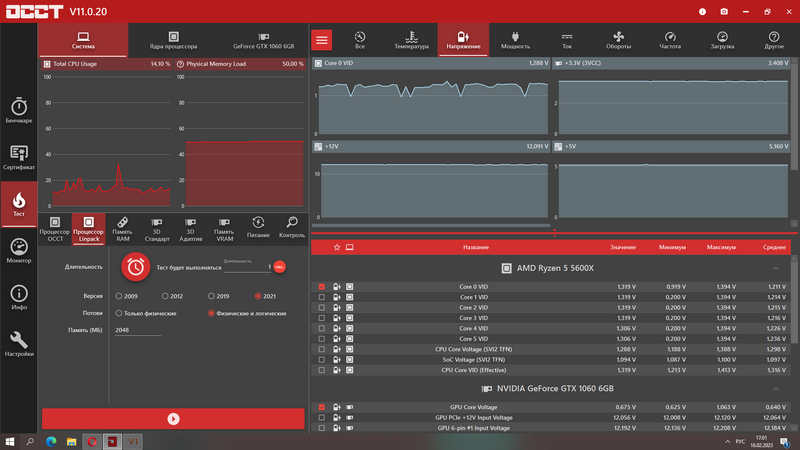Click the info icon in the title bar
800x450 pixels.
point(703,11)
